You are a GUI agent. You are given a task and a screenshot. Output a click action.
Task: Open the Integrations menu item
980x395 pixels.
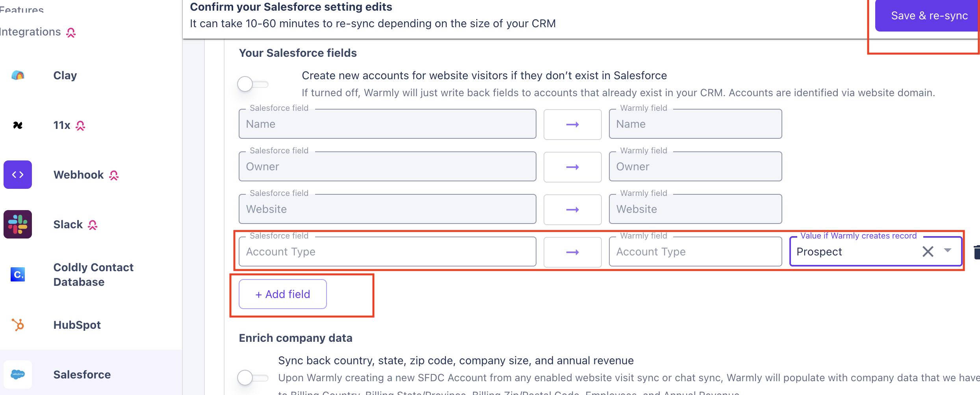tap(31, 32)
